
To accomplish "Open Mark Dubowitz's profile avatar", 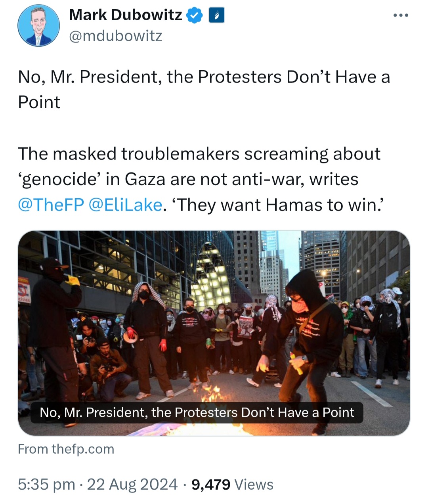I will [38, 26].
